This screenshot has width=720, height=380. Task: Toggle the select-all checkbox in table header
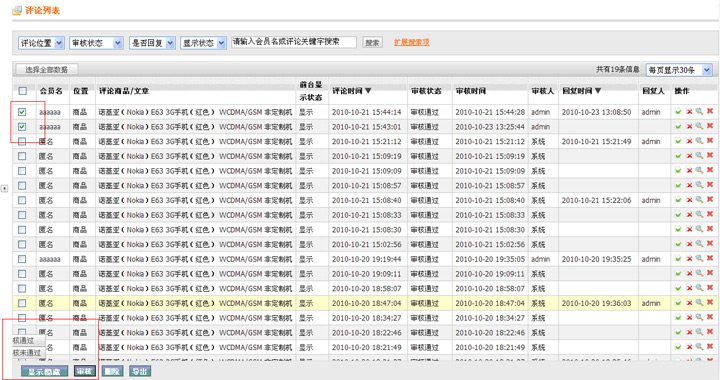22,91
